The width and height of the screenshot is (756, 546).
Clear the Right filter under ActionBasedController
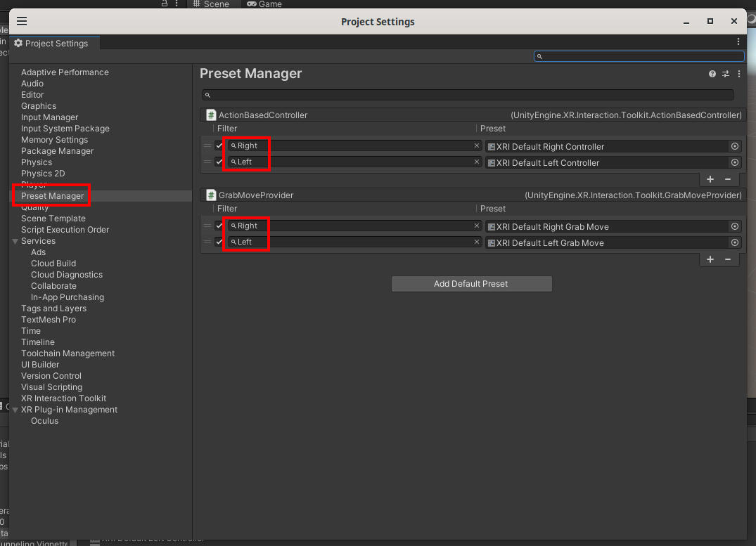click(x=476, y=146)
